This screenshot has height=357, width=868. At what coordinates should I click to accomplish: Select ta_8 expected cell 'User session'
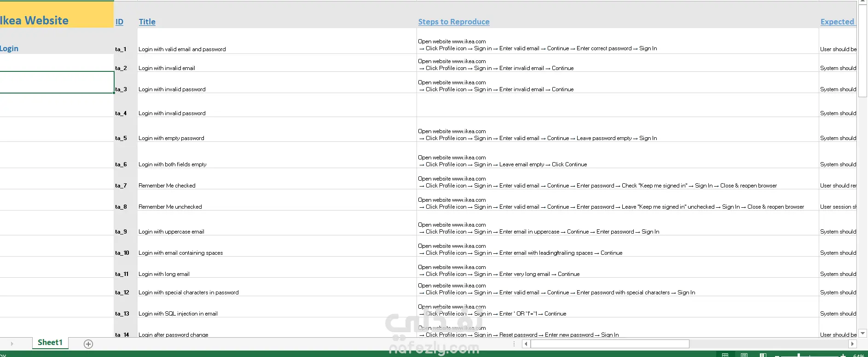pos(838,200)
